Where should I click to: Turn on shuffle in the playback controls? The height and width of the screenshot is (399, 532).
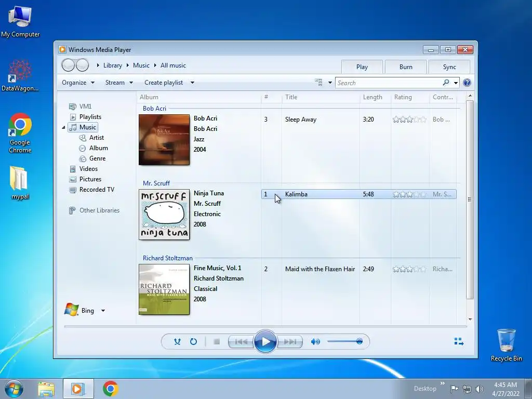tap(177, 342)
